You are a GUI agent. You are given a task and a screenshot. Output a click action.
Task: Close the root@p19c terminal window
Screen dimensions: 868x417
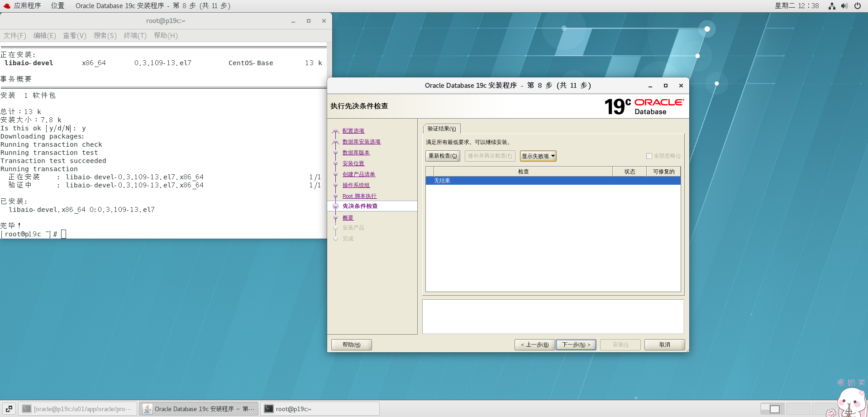coord(324,21)
